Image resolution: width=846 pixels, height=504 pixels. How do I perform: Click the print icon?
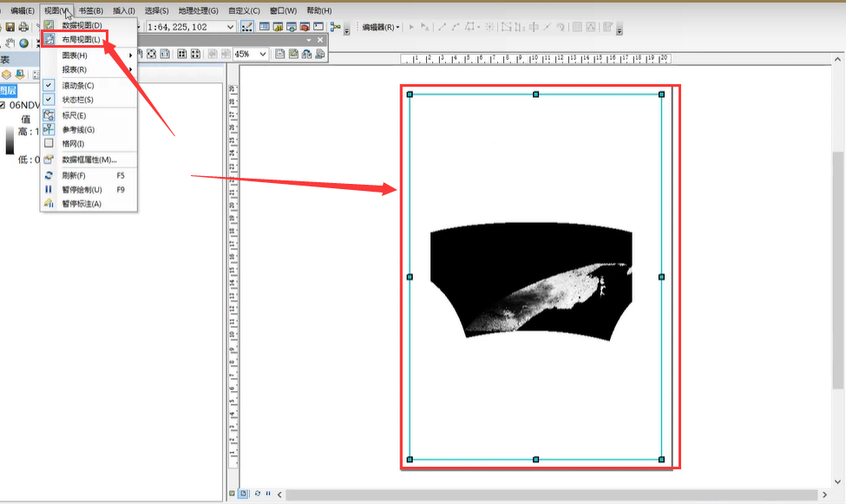click(x=23, y=26)
